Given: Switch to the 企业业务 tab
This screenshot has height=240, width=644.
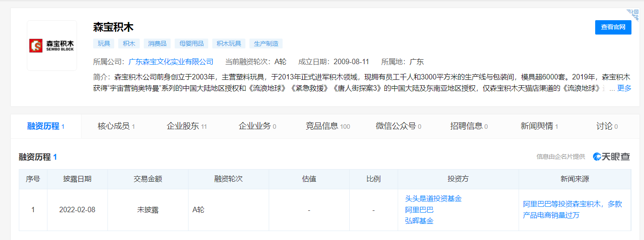Looking at the screenshot, I should tap(257, 126).
